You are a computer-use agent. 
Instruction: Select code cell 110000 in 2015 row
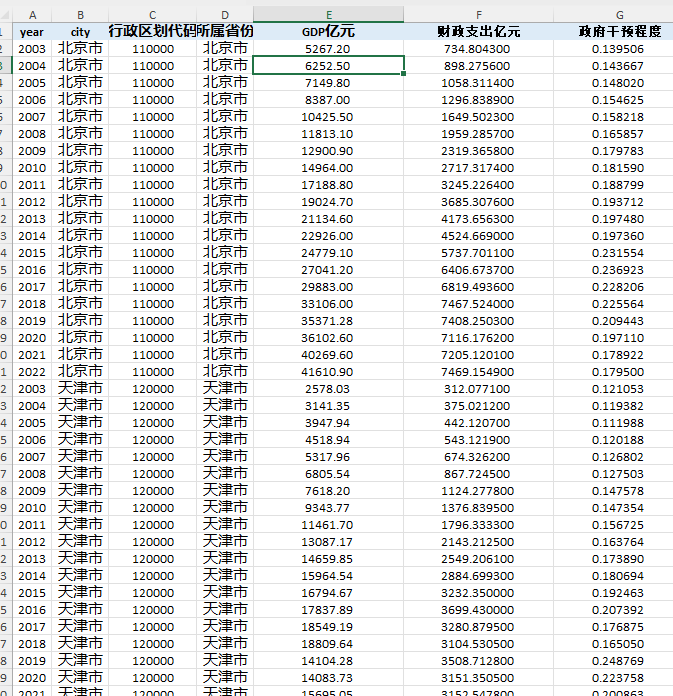point(152,253)
